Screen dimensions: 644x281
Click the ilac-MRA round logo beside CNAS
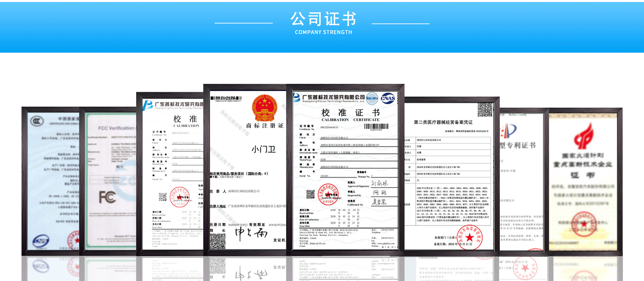pyautogui.click(x=372, y=98)
